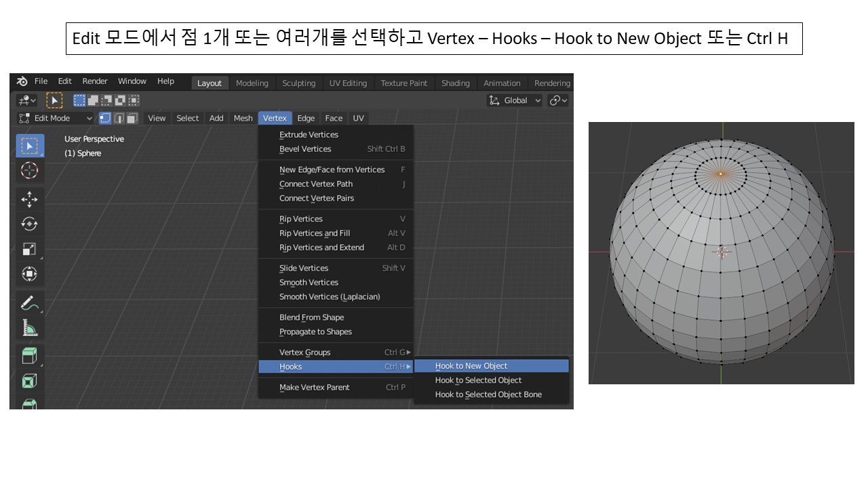Viewport: 868px width, 488px height.
Task: Select the Add Cube tool
Action: 30,356
